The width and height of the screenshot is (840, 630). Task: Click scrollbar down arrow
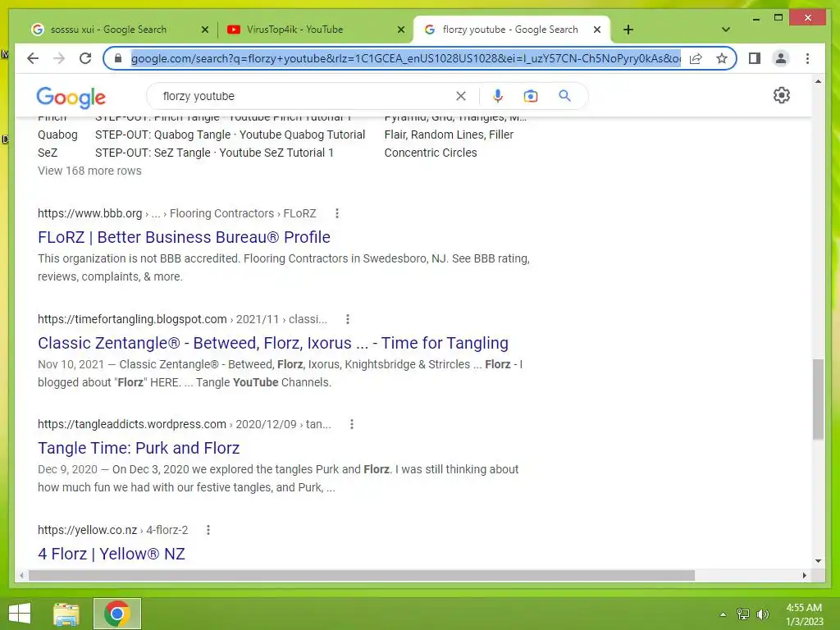(818, 561)
